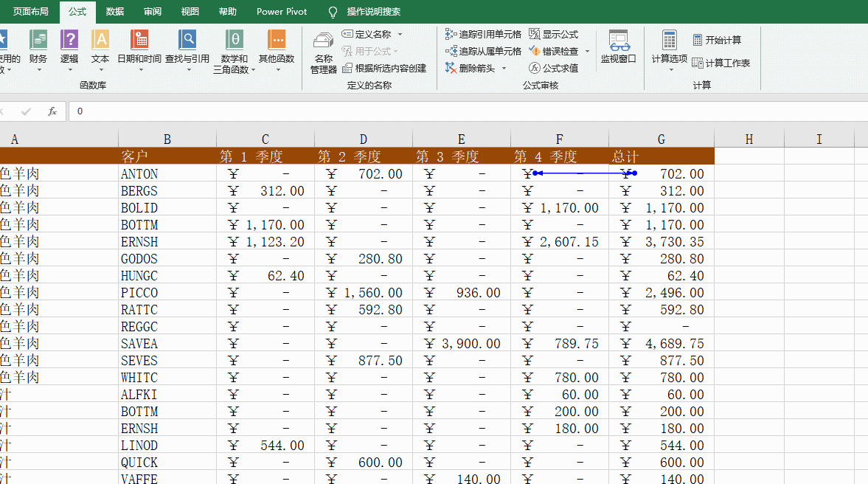
Task: Click the 2,607.15 cell
Action: coord(560,241)
